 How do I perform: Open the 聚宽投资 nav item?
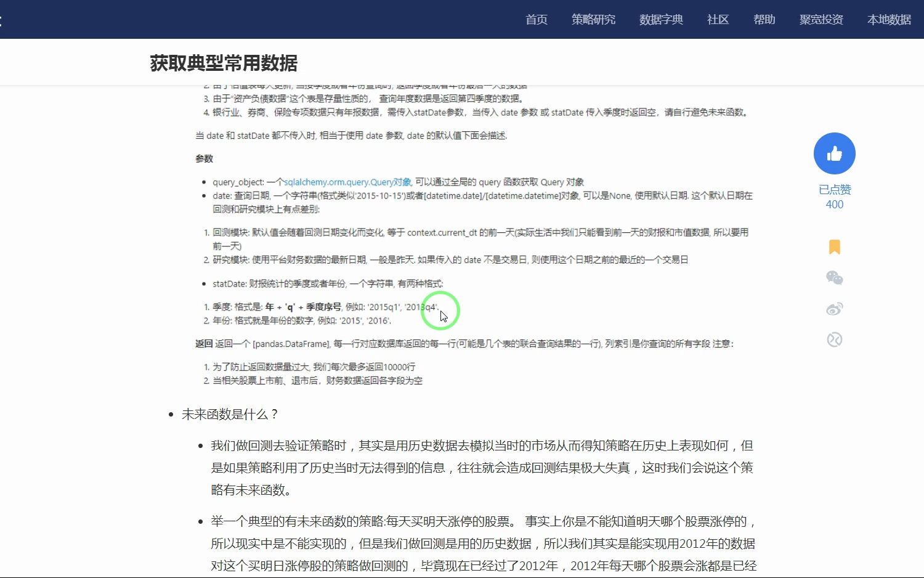[x=821, y=20]
